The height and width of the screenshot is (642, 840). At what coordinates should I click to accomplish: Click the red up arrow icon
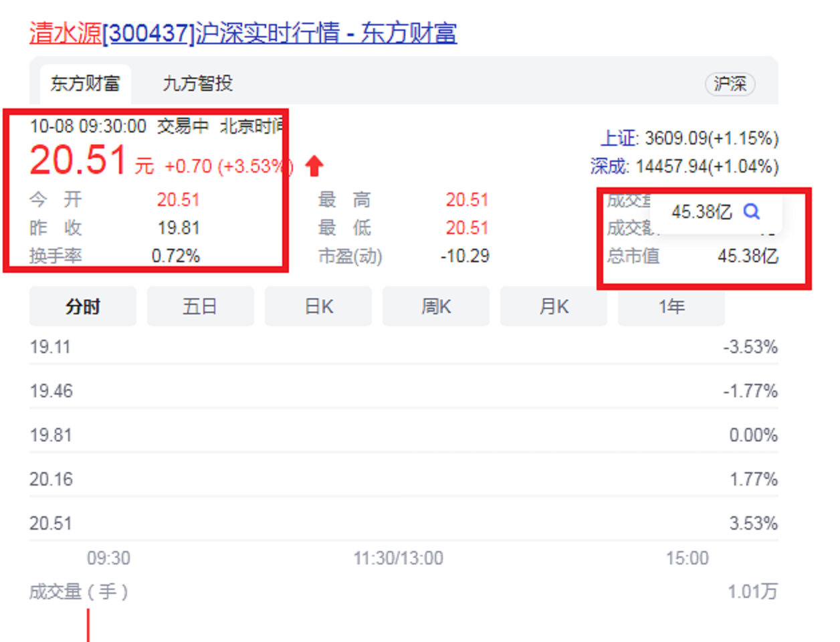tap(314, 165)
